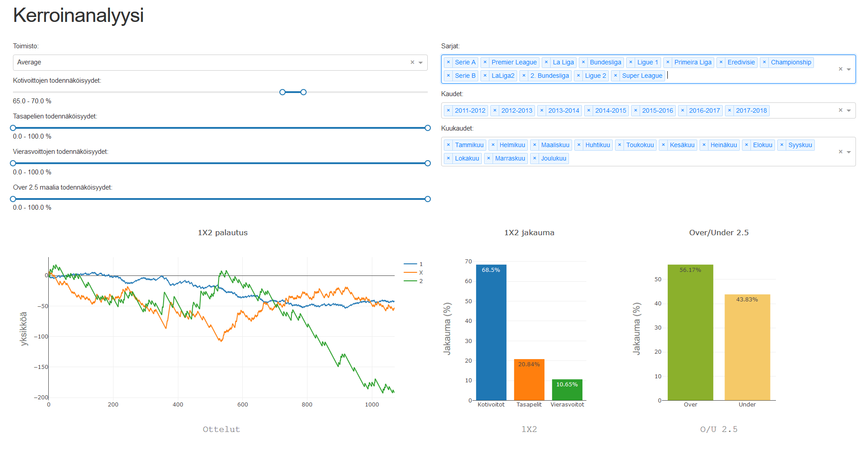The width and height of the screenshot is (868, 474).
Task: Remove the Premier League tag
Action: pyautogui.click(x=485, y=63)
